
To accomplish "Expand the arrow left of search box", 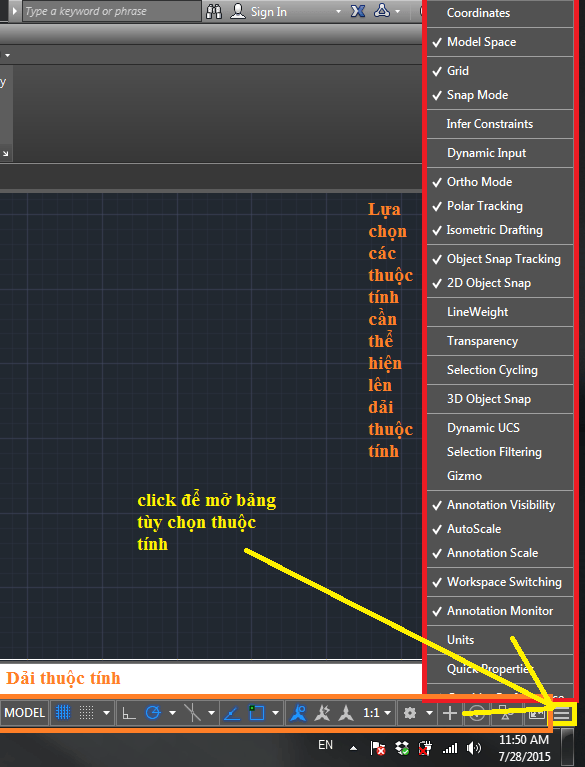I will pyautogui.click(x=15, y=11).
